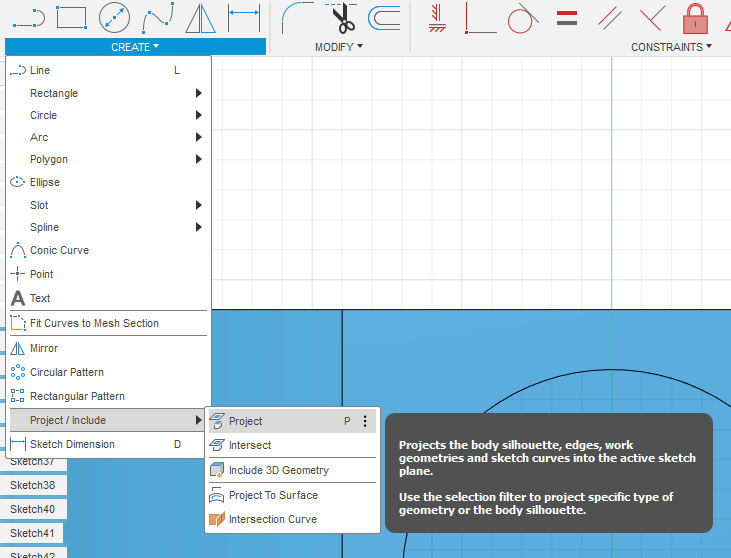Viewport: 731px width, 558px height.
Task: Open the CONSTRAINTS dropdown menu
Action: point(671,47)
